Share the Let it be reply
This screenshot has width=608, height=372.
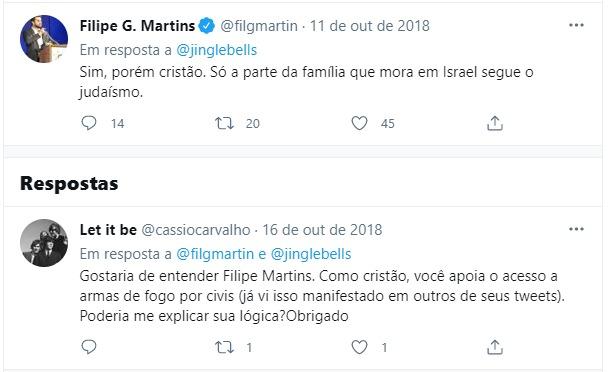pos(495,347)
